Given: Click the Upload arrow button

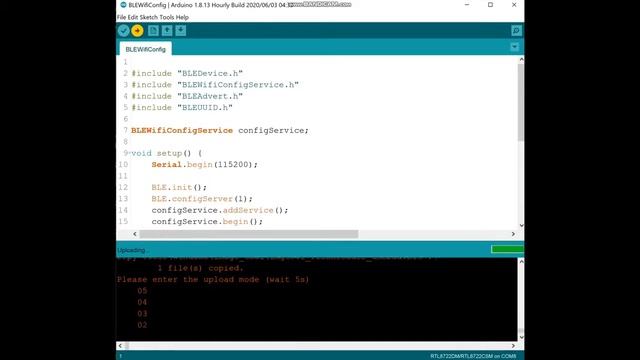Looking at the screenshot, I should point(138,31).
